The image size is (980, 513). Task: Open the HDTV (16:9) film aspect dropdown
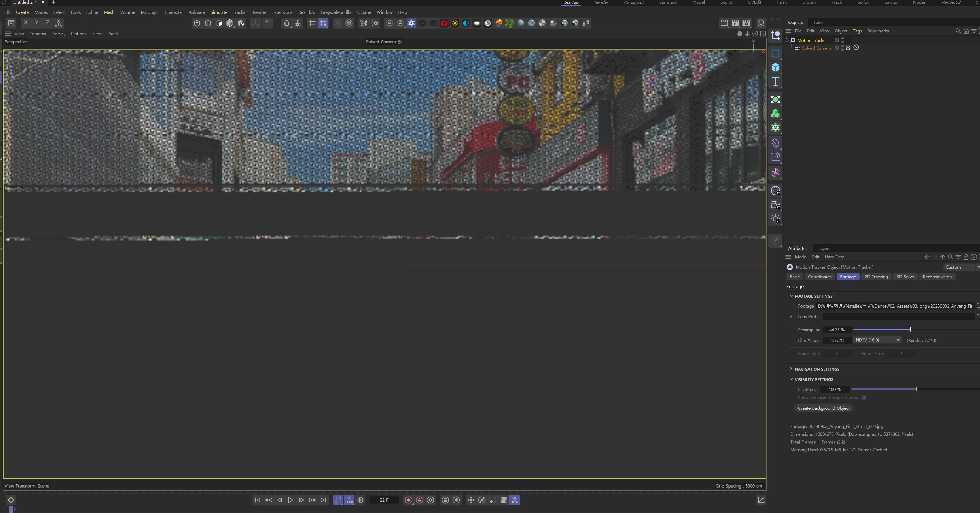tap(877, 340)
